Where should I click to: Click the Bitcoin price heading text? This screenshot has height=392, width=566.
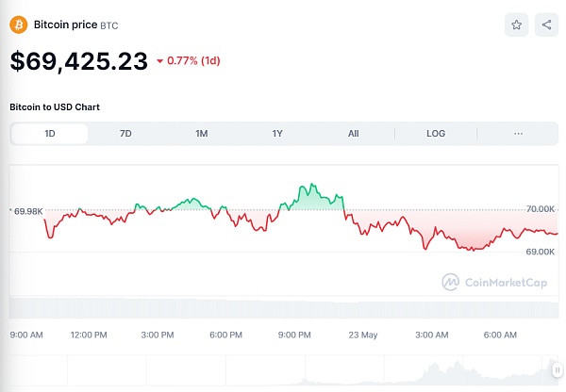[64, 24]
